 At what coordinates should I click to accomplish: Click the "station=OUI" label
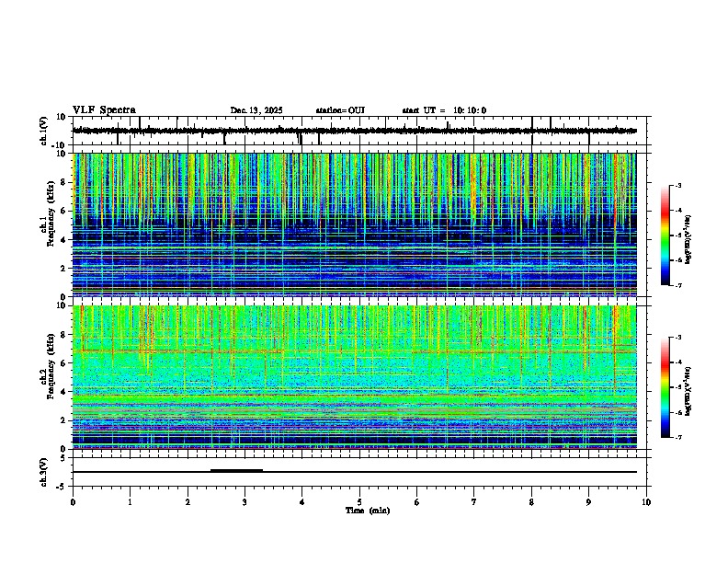(x=340, y=110)
